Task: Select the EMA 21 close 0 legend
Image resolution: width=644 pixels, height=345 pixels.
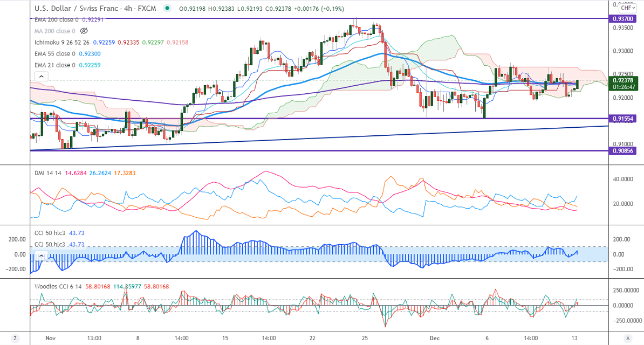Action: point(54,65)
